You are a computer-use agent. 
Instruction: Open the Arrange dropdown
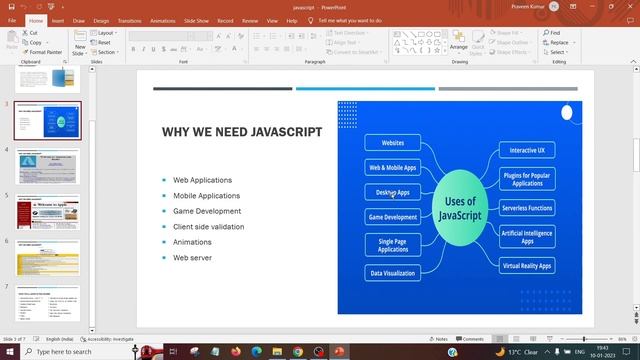pyautogui.click(x=459, y=42)
